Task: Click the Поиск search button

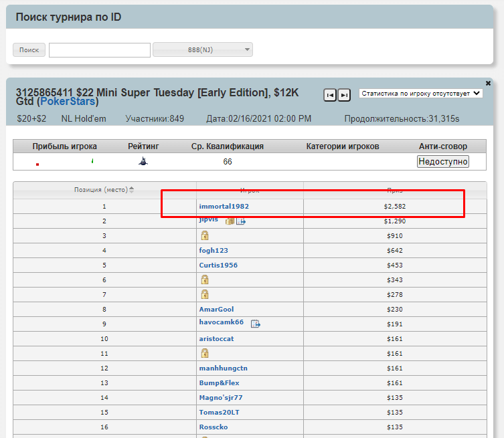Action: (x=29, y=50)
